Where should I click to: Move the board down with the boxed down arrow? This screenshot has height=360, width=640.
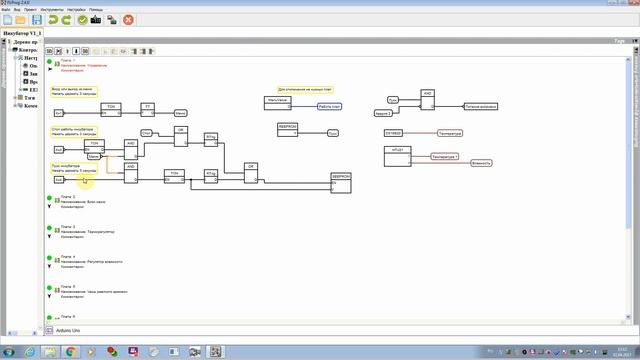point(76,51)
